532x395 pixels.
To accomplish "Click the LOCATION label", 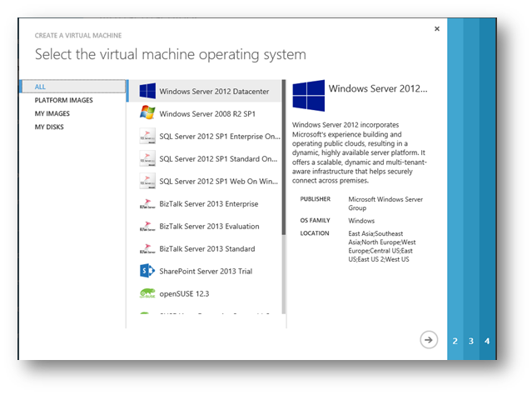I will (315, 233).
